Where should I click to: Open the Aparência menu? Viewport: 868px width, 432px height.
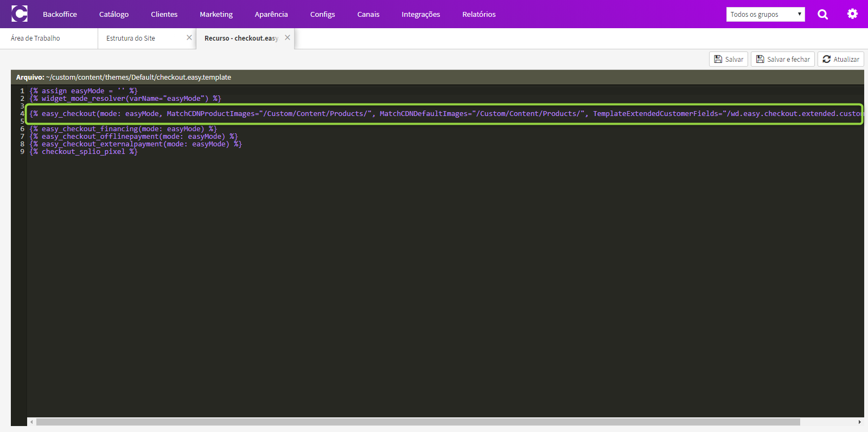pyautogui.click(x=271, y=14)
